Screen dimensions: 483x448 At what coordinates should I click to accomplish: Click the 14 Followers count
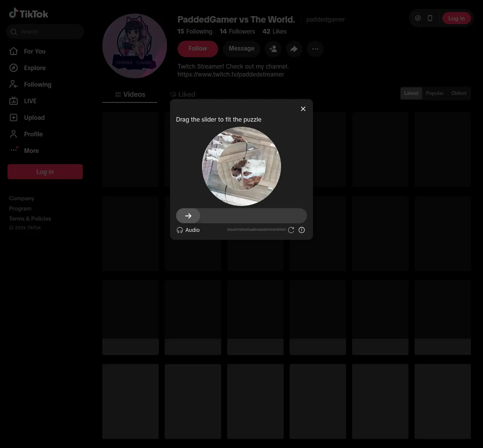[x=237, y=31]
